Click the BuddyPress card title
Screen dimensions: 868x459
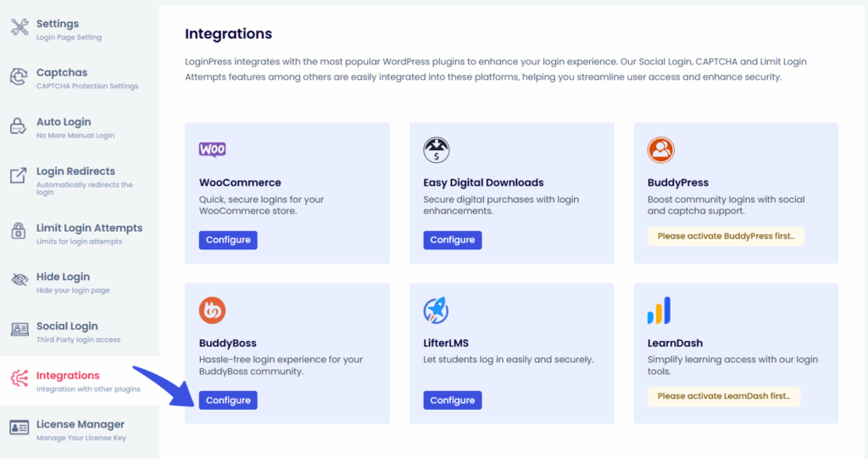[677, 182]
